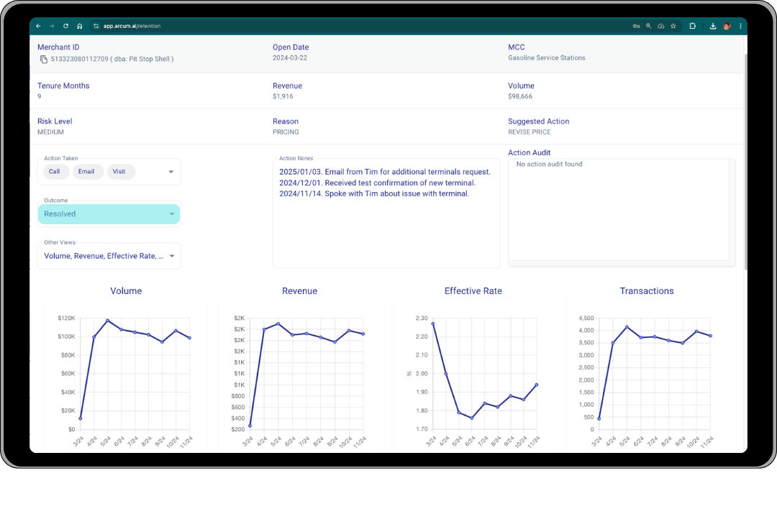
Task: Open the Outcome dropdown showing Resolved
Action: pyautogui.click(x=109, y=214)
